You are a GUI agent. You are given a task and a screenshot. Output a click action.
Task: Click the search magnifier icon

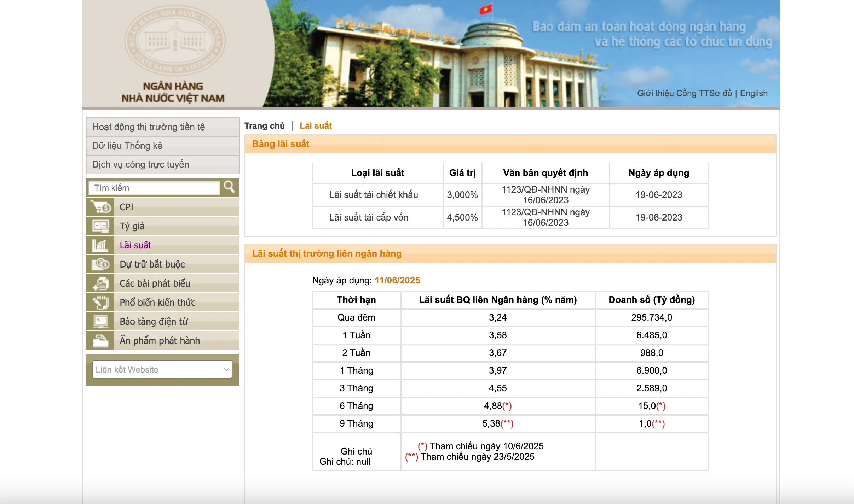230,187
